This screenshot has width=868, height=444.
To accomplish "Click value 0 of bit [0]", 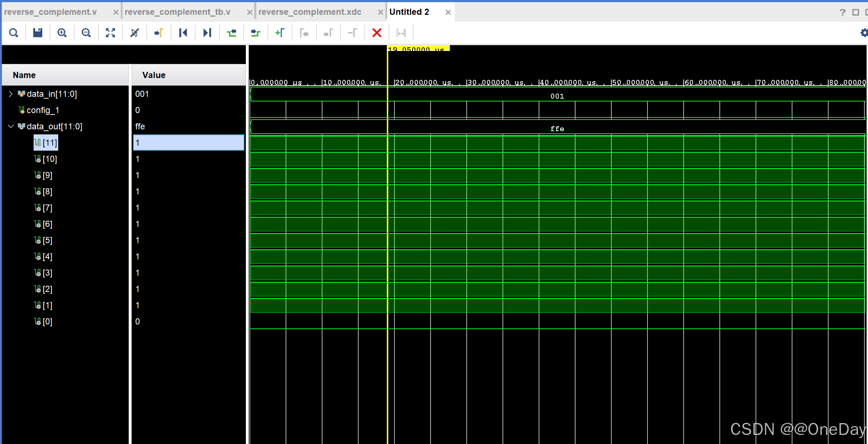I will point(137,322).
